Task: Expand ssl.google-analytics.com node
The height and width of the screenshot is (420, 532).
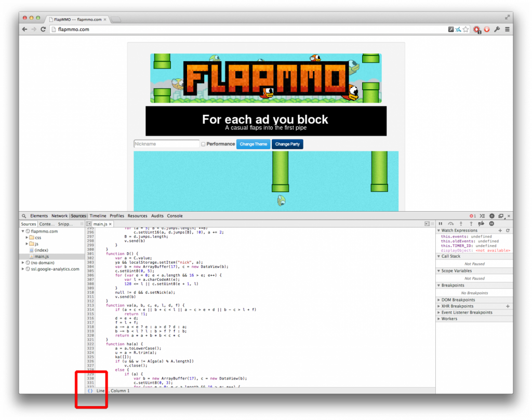Action: click(23, 269)
